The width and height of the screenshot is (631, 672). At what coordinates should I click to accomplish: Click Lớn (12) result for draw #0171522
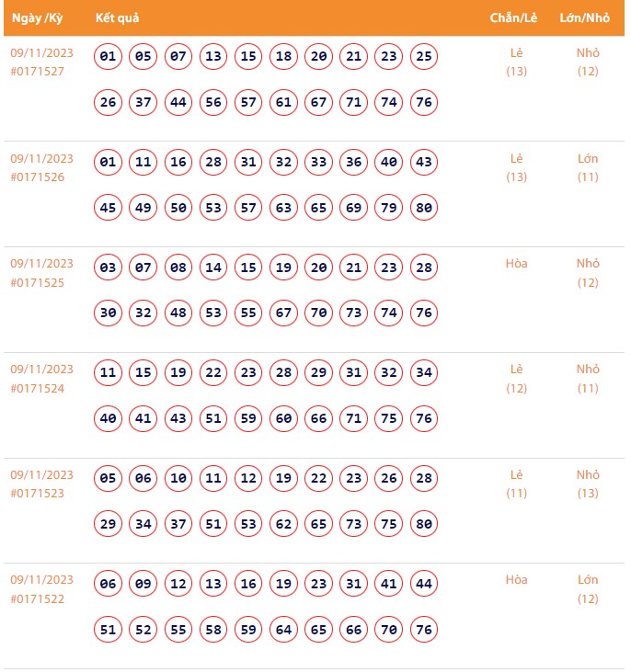[x=588, y=589]
